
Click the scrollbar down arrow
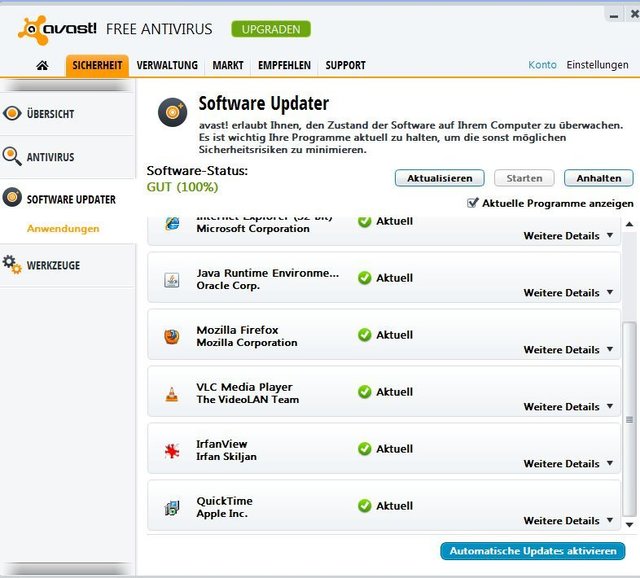[x=629, y=525]
